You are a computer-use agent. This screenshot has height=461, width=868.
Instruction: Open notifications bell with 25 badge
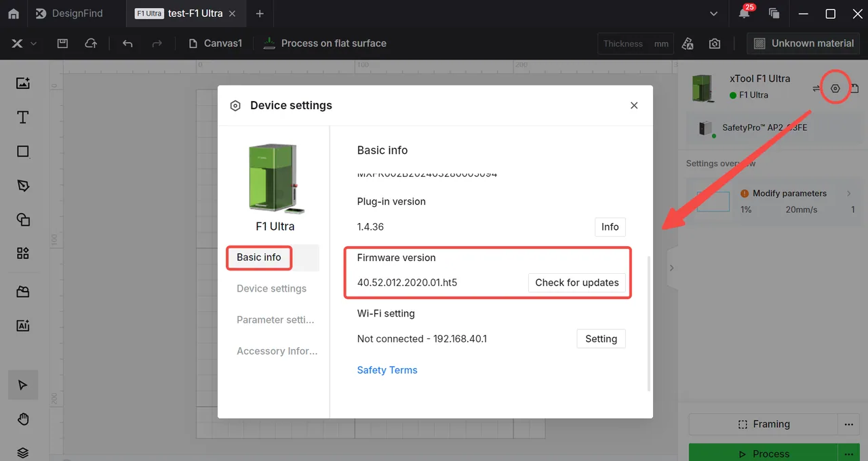point(745,12)
